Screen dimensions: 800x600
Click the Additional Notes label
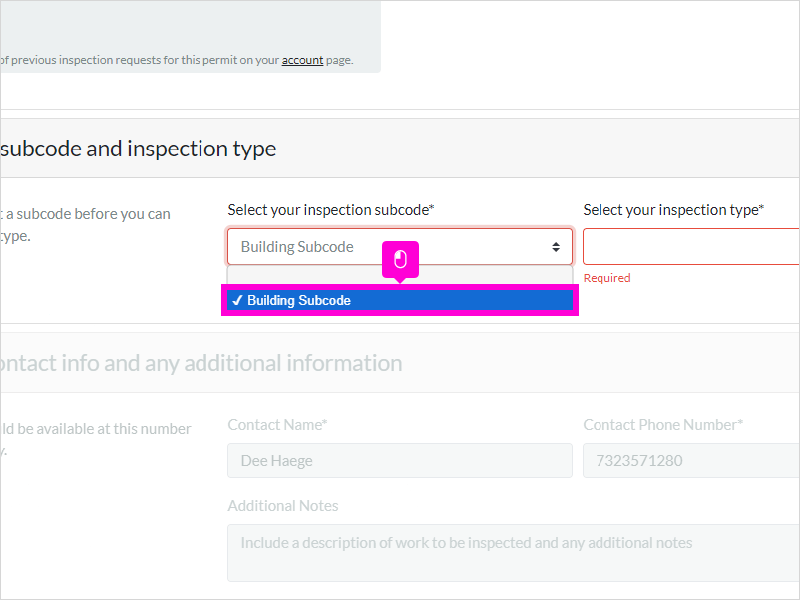coord(283,506)
